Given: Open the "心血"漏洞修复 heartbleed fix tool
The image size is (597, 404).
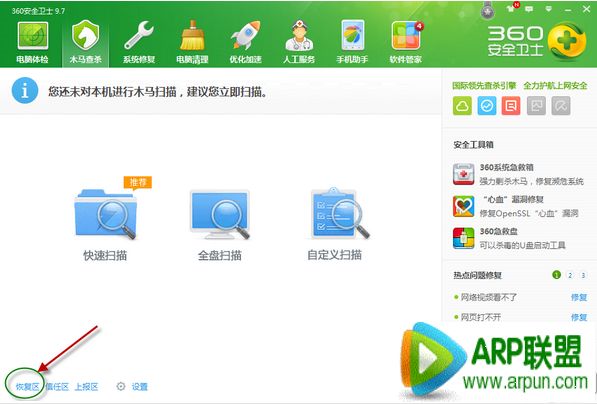Looking at the screenshot, I should tap(516, 206).
